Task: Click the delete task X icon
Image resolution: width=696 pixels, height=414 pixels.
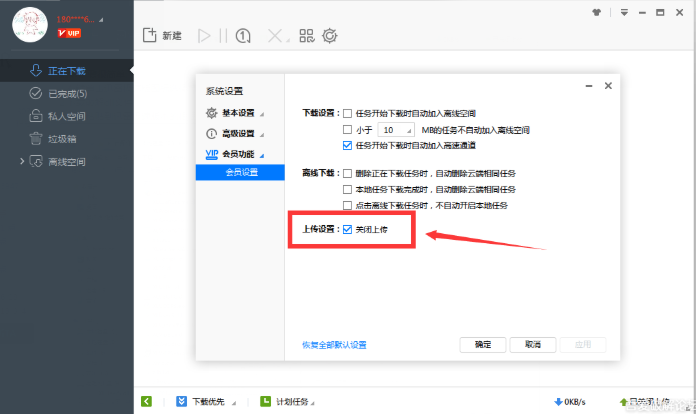Action: pyautogui.click(x=274, y=36)
